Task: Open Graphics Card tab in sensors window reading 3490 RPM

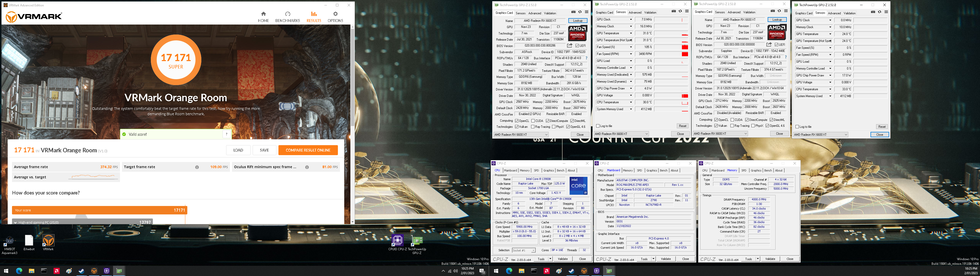Action: (604, 12)
